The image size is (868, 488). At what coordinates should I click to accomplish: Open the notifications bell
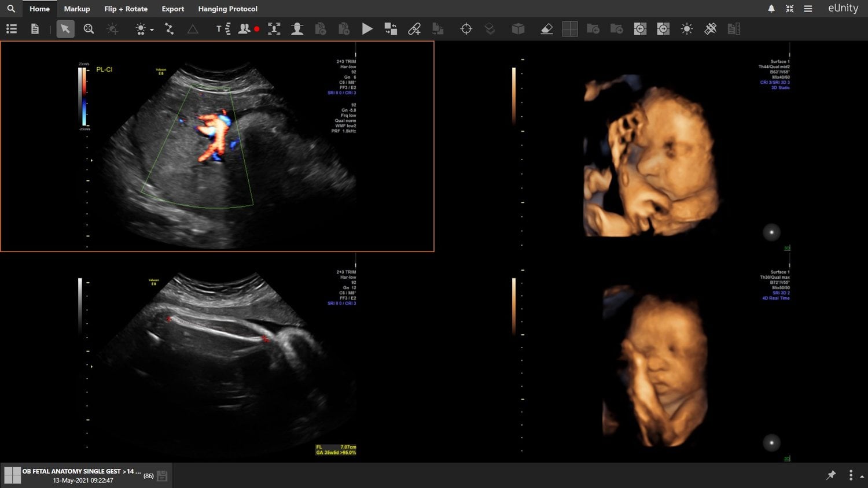tap(771, 9)
